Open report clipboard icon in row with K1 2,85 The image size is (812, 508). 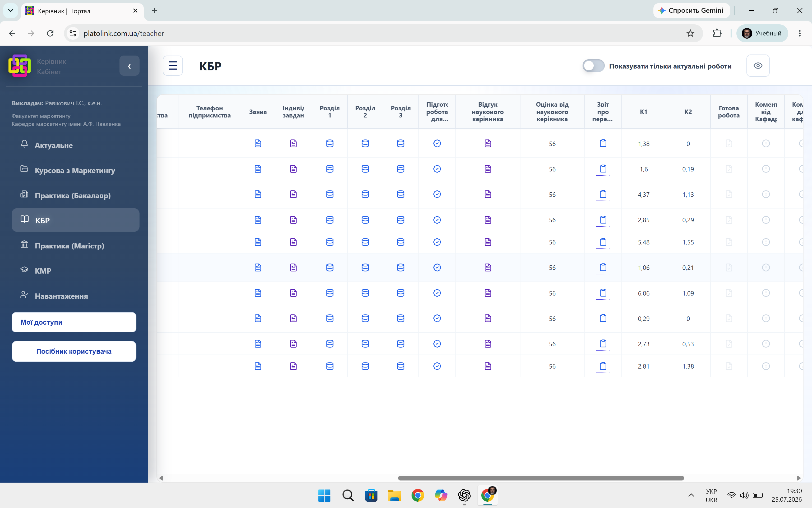[x=603, y=220]
